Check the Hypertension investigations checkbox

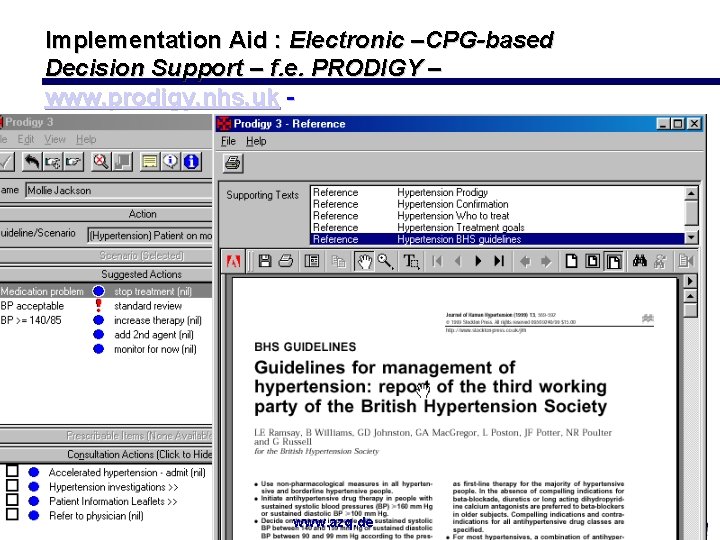point(12,485)
